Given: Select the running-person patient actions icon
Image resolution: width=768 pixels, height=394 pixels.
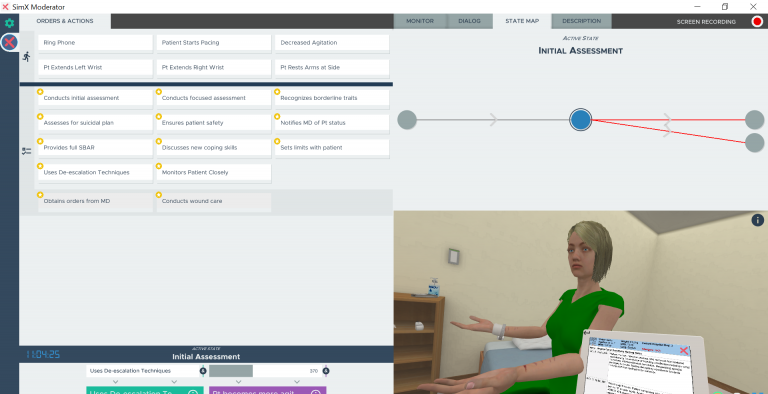Looking at the screenshot, I should tap(26, 56).
